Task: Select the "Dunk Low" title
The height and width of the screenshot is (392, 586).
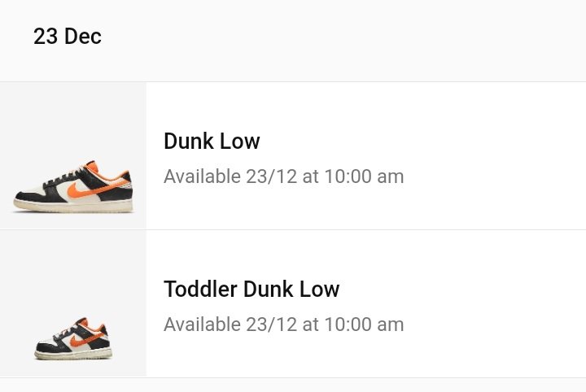Action: pyautogui.click(x=212, y=142)
